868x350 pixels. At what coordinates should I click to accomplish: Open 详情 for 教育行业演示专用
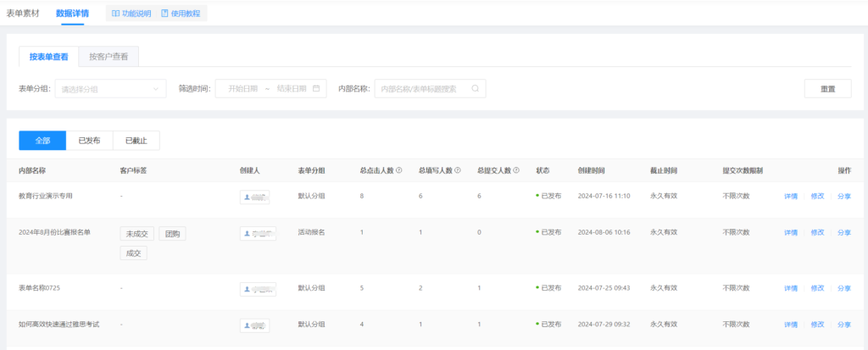tap(791, 196)
